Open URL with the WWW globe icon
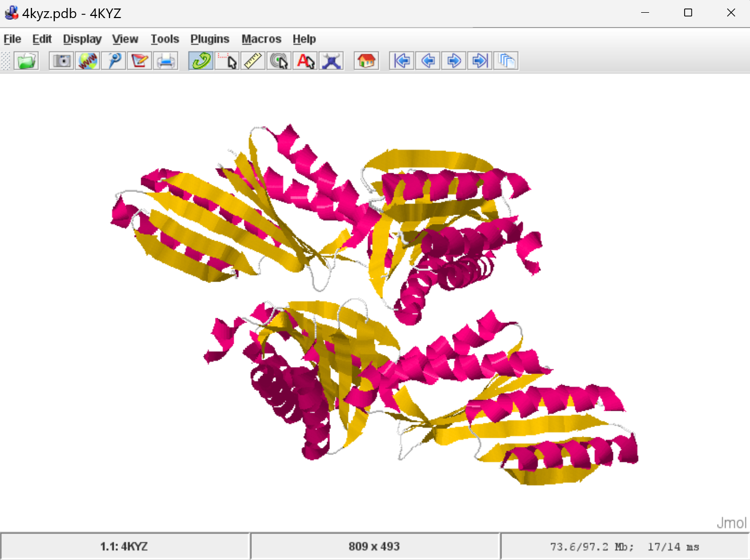Image resolution: width=750 pixels, height=560 pixels. tap(88, 61)
